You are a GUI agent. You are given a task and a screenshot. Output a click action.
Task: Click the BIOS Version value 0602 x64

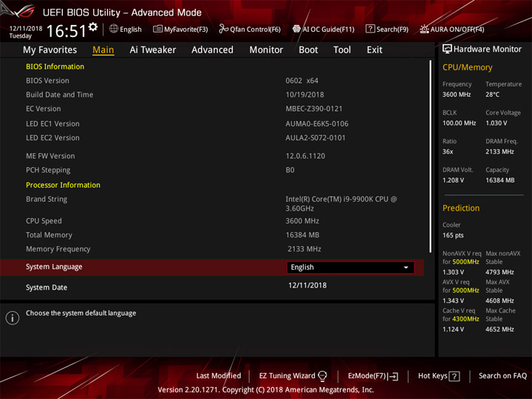pyautogui.click(x=302, y=81)
